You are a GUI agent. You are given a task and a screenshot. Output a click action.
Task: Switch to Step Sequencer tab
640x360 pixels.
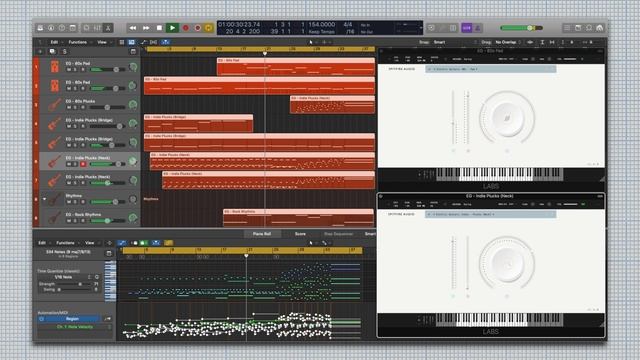coord(338,234)
